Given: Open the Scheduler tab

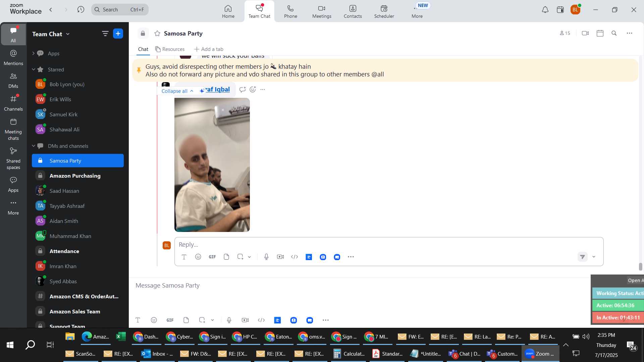Looking at the screenshot, I should pyautogui.click(x=384, y=11).
